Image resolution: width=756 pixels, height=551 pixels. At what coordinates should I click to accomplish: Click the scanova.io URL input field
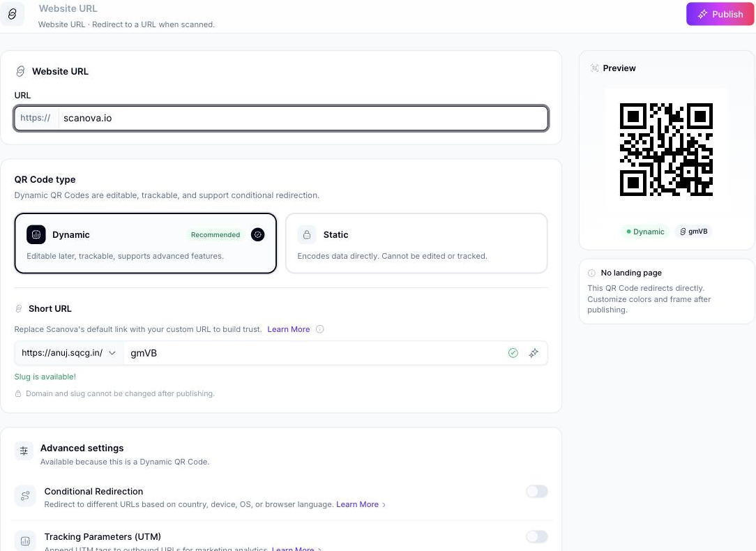[x=303, y=118]
